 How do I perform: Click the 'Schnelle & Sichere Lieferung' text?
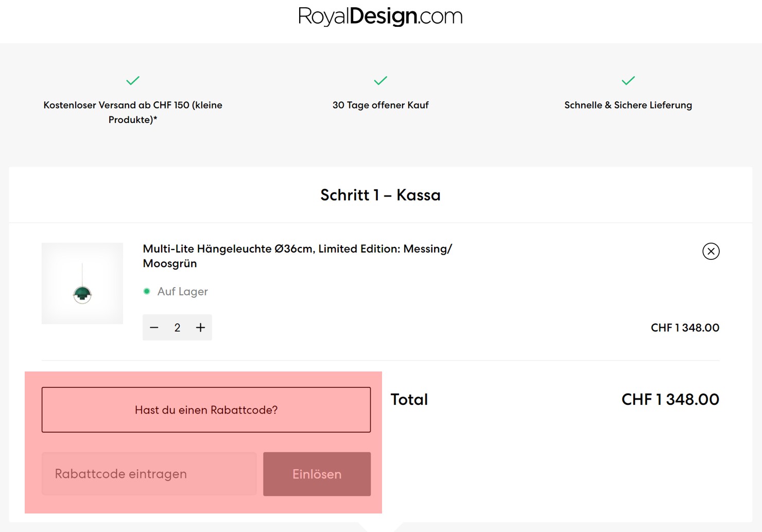(628, 105)
